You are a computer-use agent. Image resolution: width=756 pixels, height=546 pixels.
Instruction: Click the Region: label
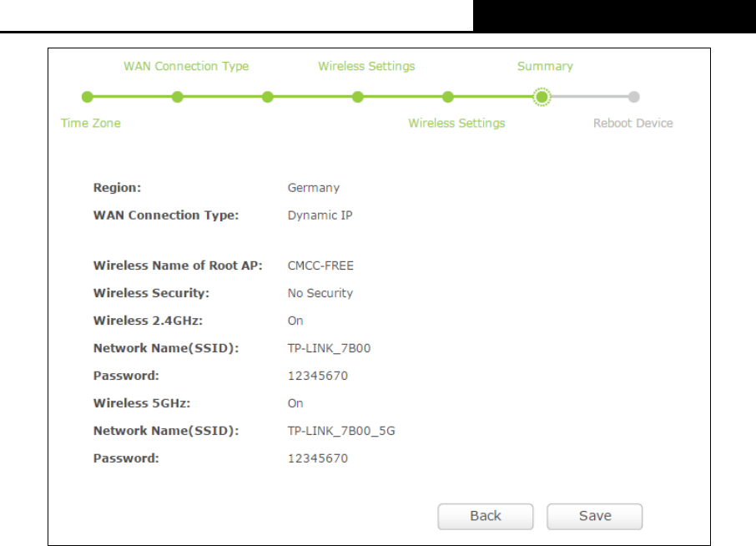[117, 188]
